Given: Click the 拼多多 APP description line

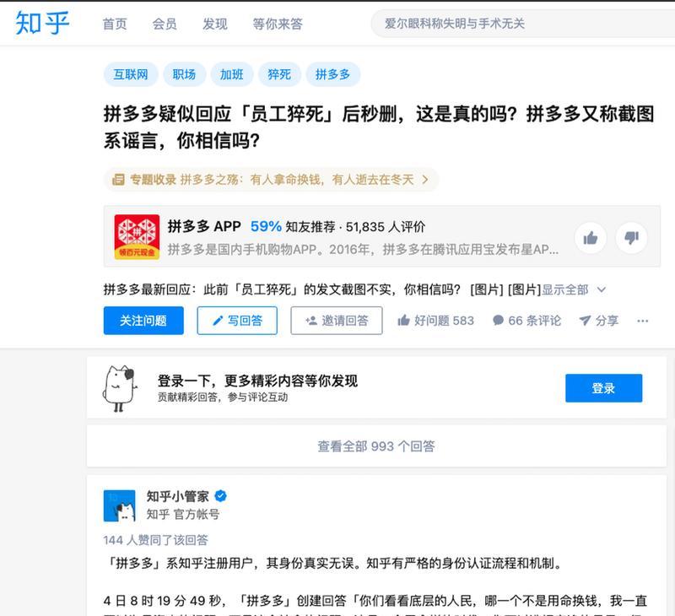Looking at the screenshot, I should (x=363, y=249).
